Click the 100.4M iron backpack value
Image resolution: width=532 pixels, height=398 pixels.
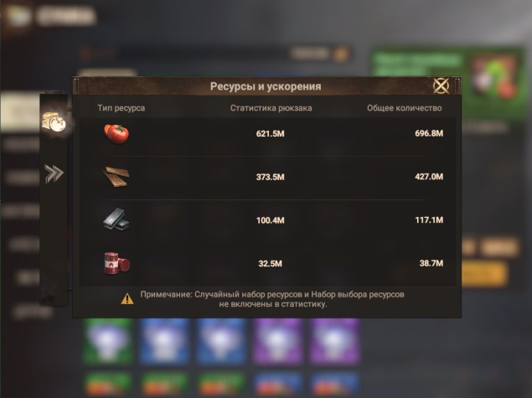coord(270,220)
